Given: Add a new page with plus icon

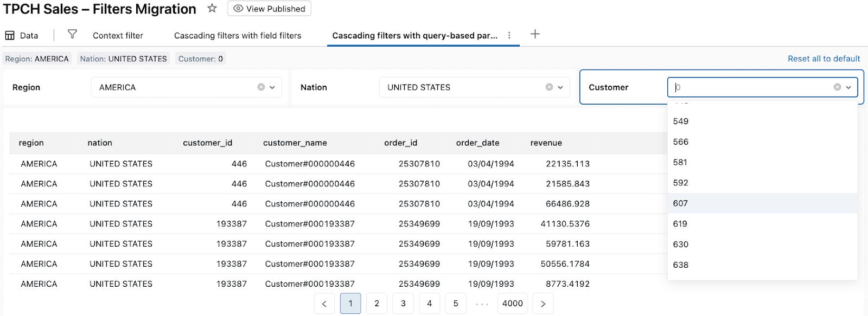Looking at the screenshot, I should [535, 34].
